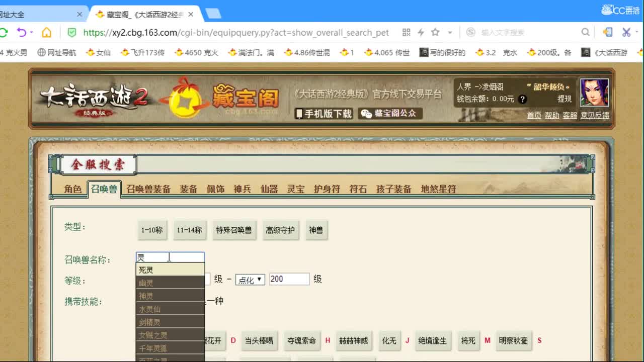Screen dimensions: 644x362
Task: Switch to the 地煞星符 tab
Action: (x=438, y=189)
